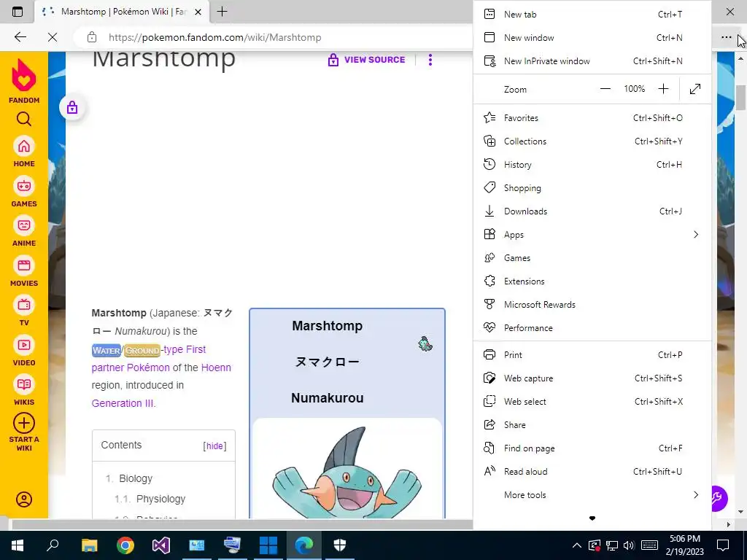The image size is (747, 560).
Task: Open the Ground type link
Action: click(142, 351)
